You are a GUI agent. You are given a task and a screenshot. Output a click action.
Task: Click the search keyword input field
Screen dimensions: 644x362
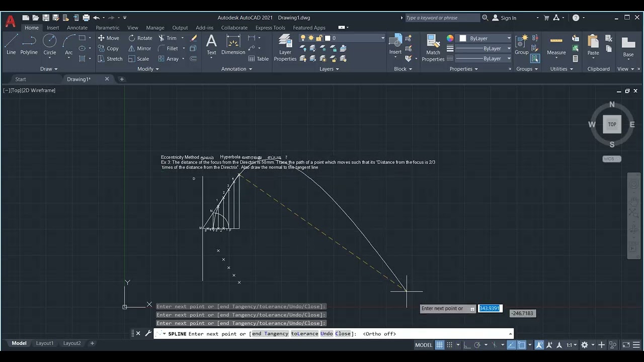click(x=442, y=18)
